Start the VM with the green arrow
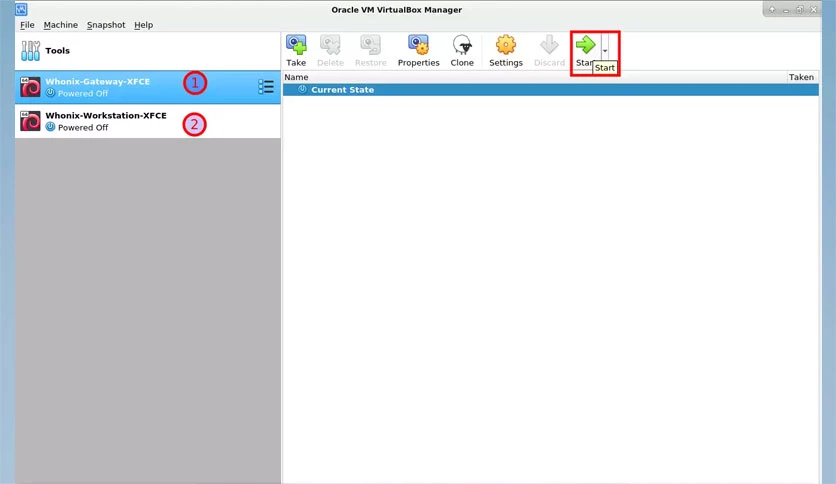Image resolution: width=836 pixels, height=484 pixels. point(585,45)
